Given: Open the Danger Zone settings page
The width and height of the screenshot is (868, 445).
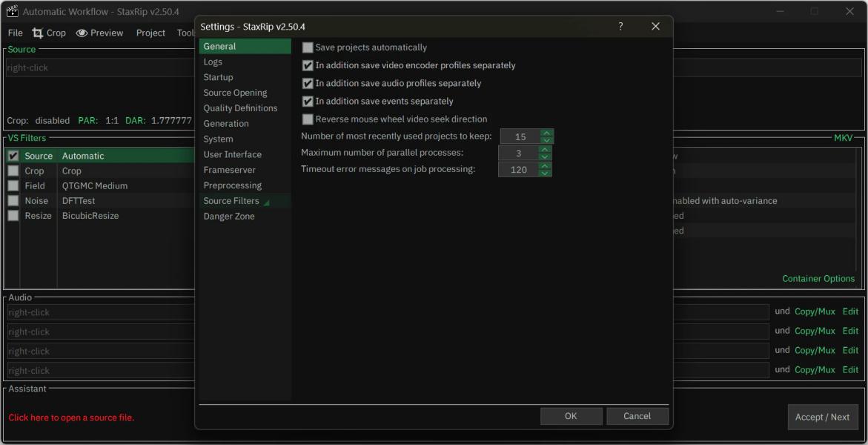Looking at the screenshot, I should pos(229,217).
